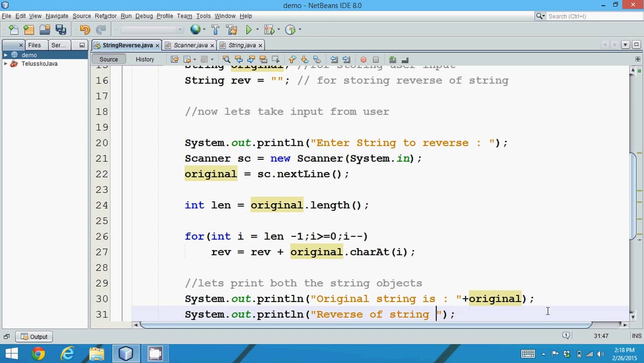Open the editor Back history dropdown arrow
Image resolution: width=644 pixels, height=363 pixels.
pos(195,59)
